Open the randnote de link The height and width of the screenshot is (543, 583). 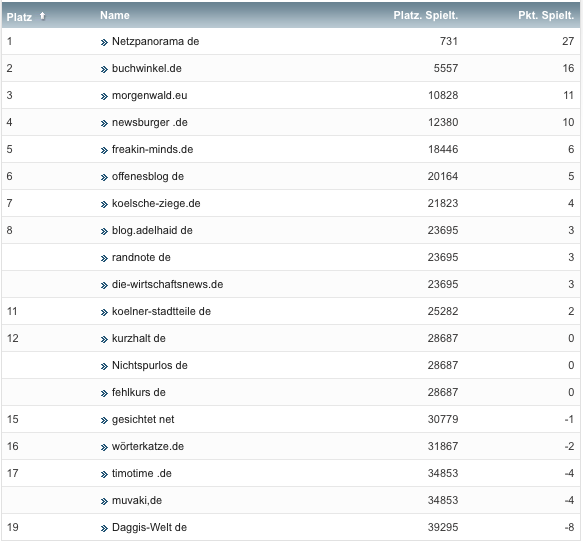[x=141, y=257]
